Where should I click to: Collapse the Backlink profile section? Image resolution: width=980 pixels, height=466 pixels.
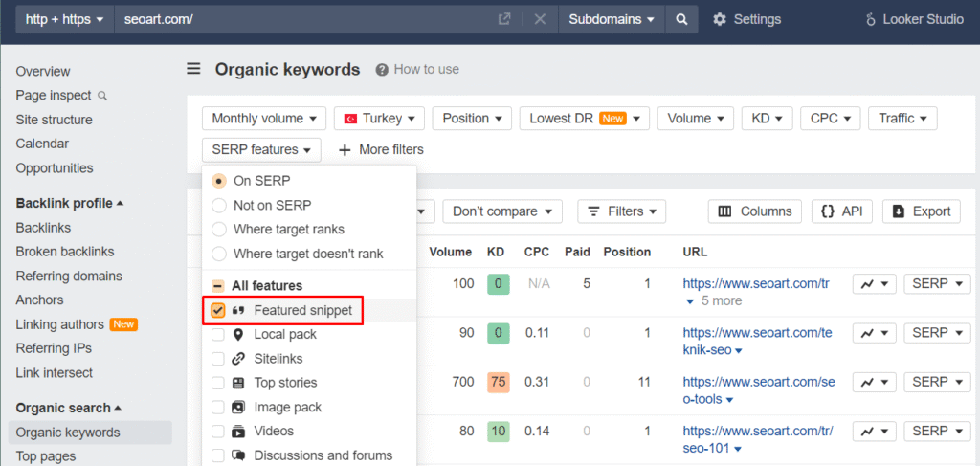point(69,204)
